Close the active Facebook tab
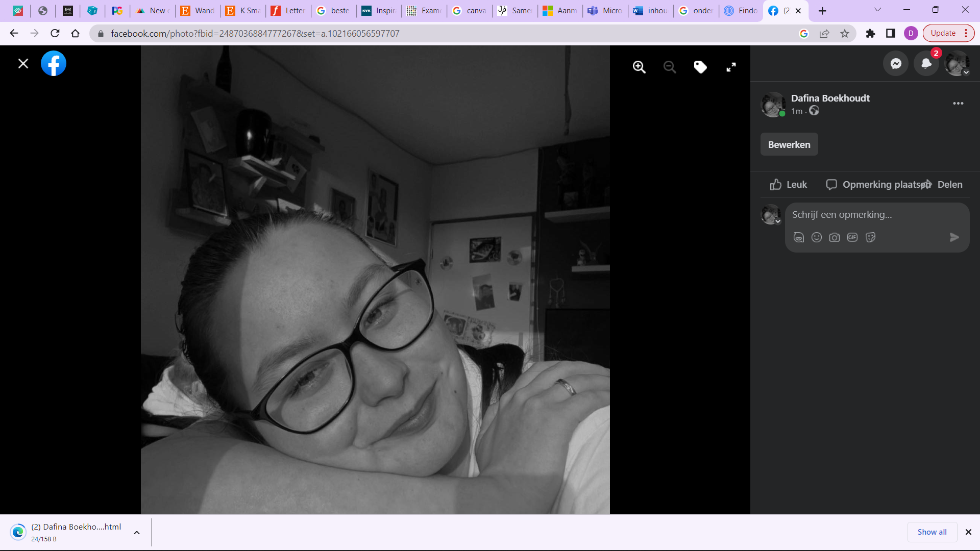This screenshot has width=980, height=551. pos(798,11)
